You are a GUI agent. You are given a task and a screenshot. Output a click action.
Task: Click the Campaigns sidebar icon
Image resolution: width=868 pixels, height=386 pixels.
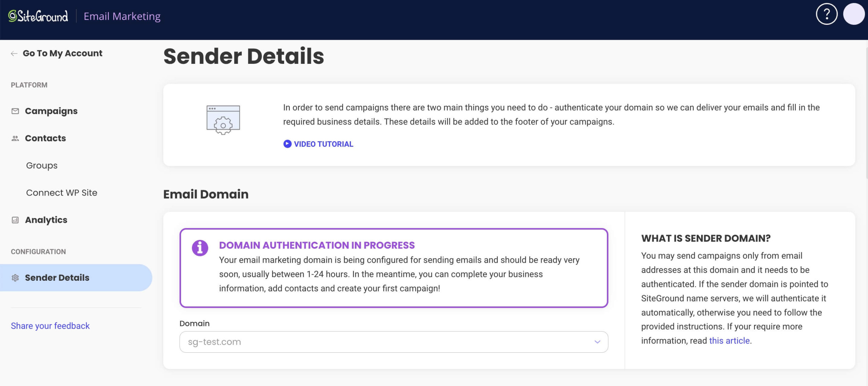tap(15, 111)
